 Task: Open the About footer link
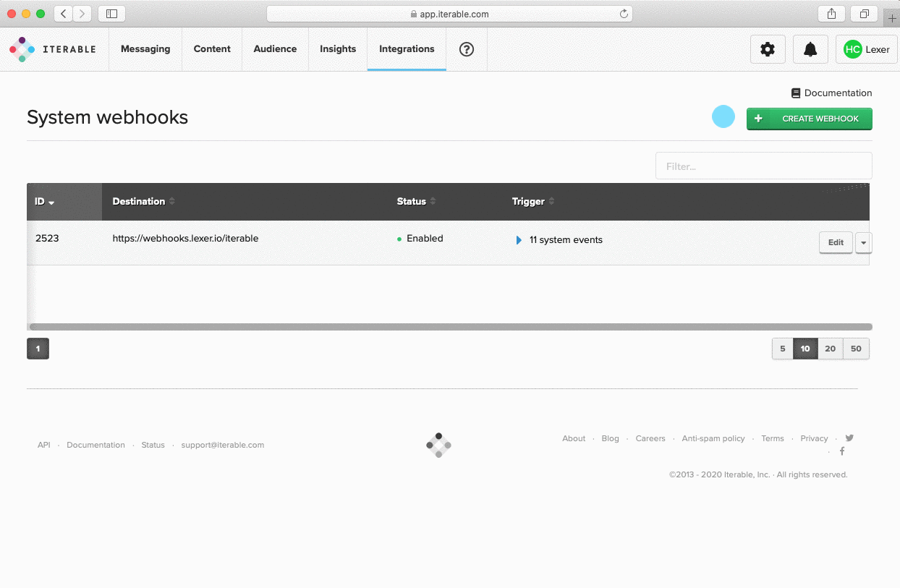[x=574, y=438]
